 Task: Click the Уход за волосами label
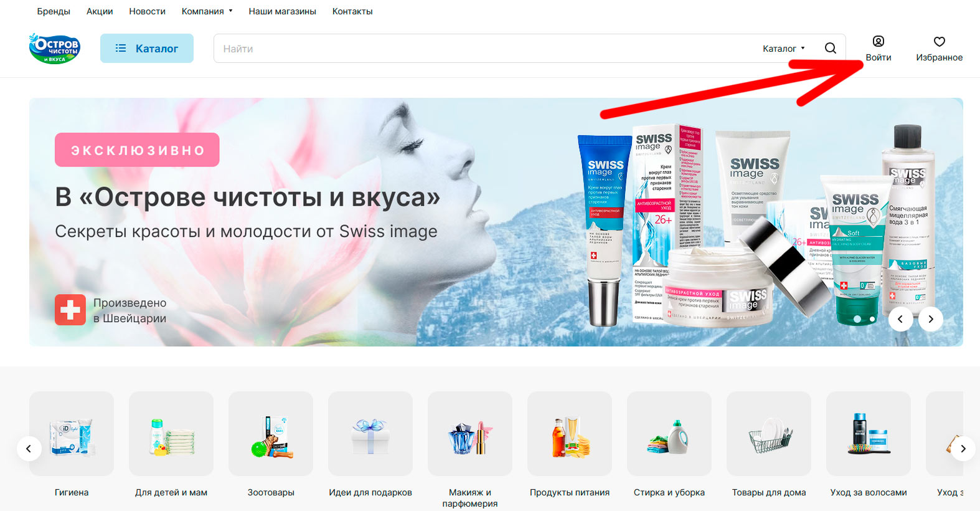click(869, 492)
